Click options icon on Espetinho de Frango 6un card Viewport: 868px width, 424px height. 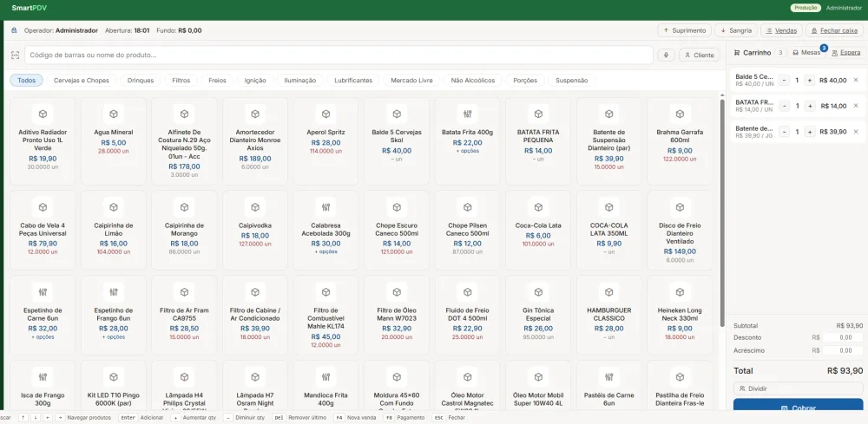point(114,292)
